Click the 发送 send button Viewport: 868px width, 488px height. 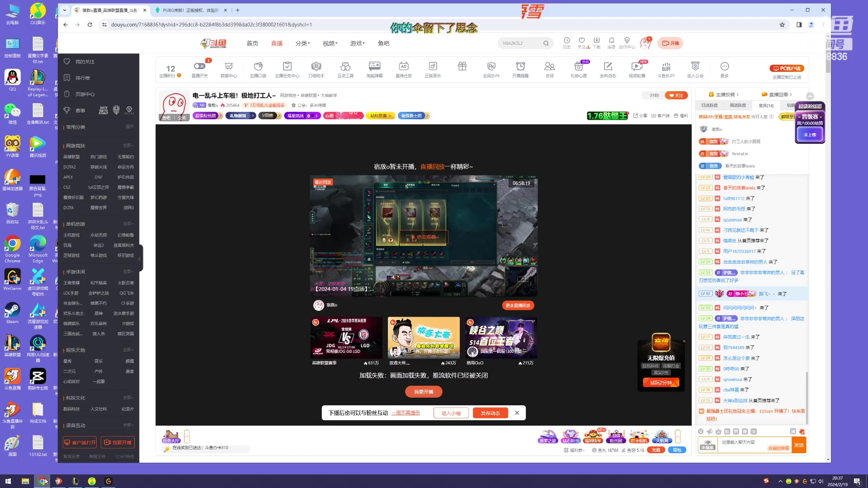click(x=799, y=445)
